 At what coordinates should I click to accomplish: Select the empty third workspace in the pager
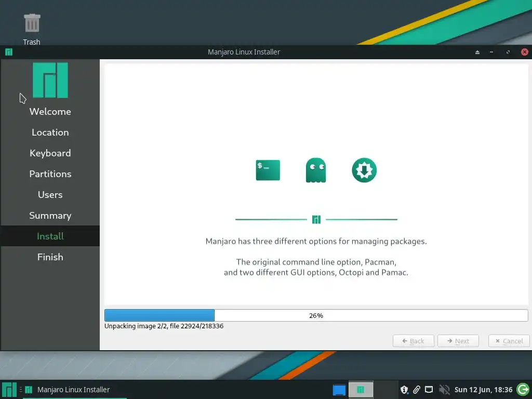coord(386,390)
